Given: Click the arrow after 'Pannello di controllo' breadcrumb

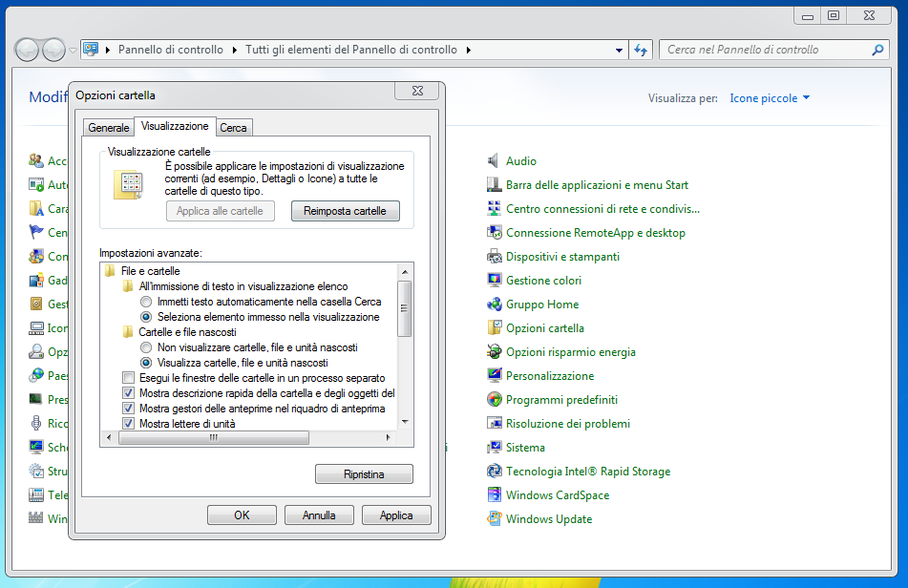Looking at the screenshot, I should point(234,50).
